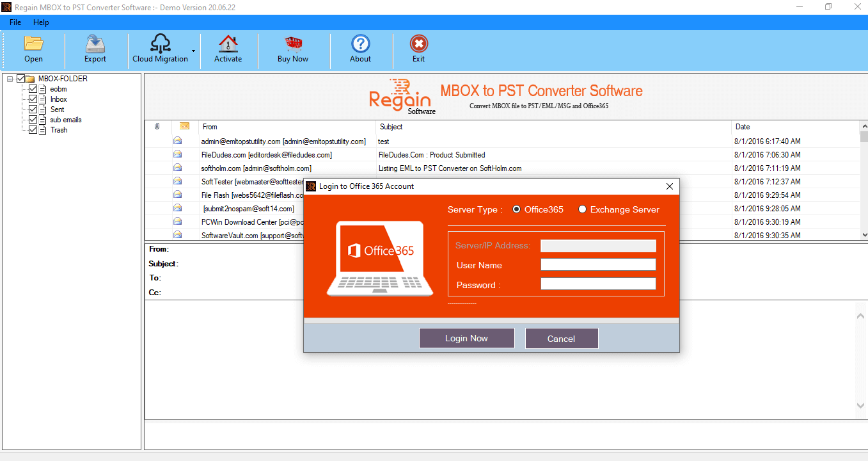Select the Office365 server type radio button

coord(517,209)
